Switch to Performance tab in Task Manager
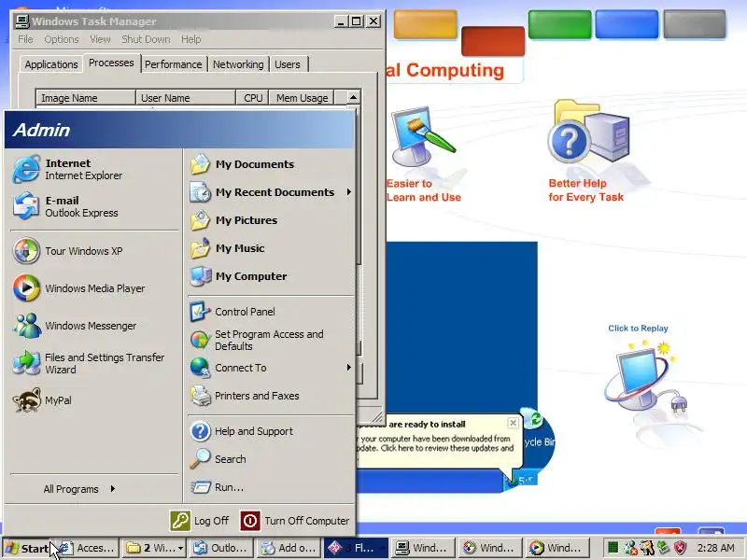This screenshot has height=560, width=747. tap(174, 64)
